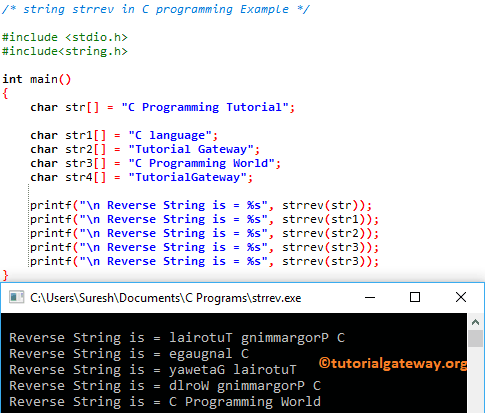Click the opening brace of main function
This screenshot has width=485, height=413.
[5, 93]
